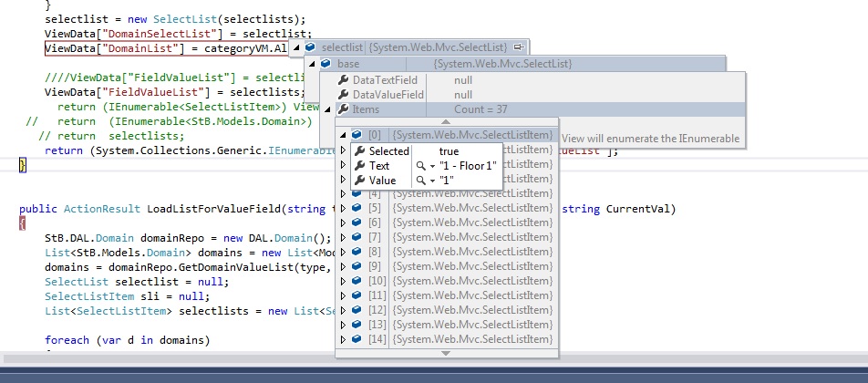This screenshot has height=383, width=868.
Task: Select the [12] index label
Action: (377, 310)
